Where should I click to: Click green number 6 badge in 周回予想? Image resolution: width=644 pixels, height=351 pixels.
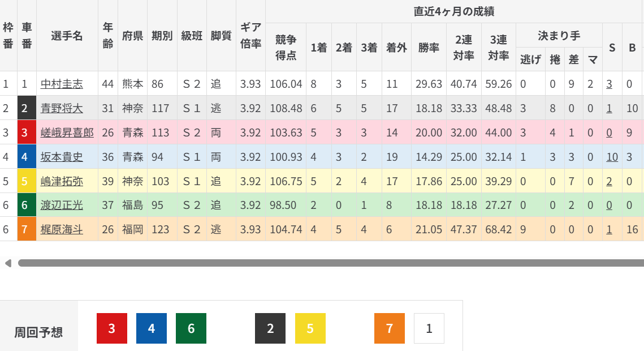tap(191, 328)
